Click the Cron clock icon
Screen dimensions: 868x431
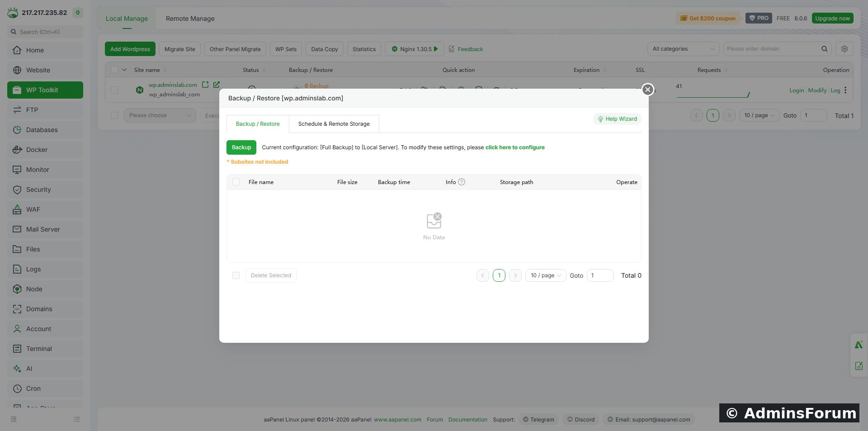(x=17, y=388)
